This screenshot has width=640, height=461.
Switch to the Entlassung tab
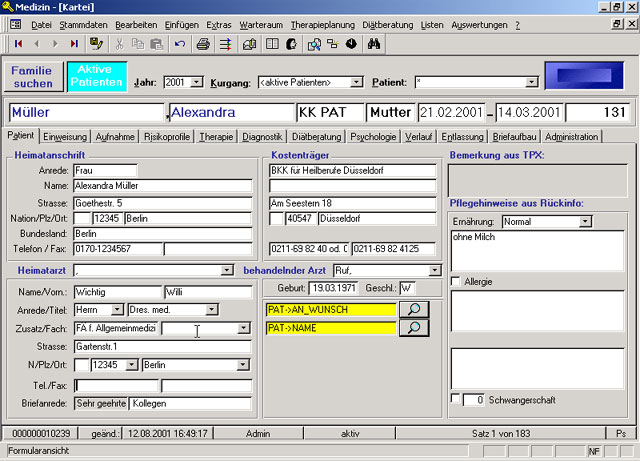[462, 137]
